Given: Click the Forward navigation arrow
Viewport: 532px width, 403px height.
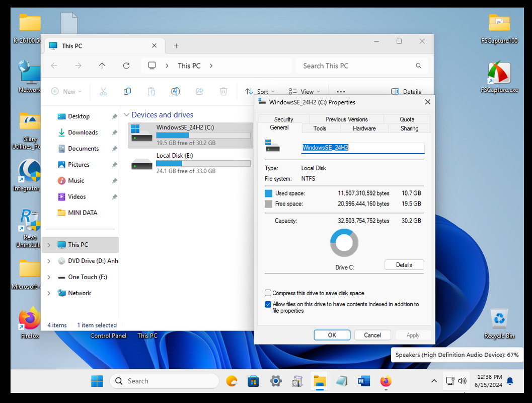Looking at the screenshot, I should [78, 66].
